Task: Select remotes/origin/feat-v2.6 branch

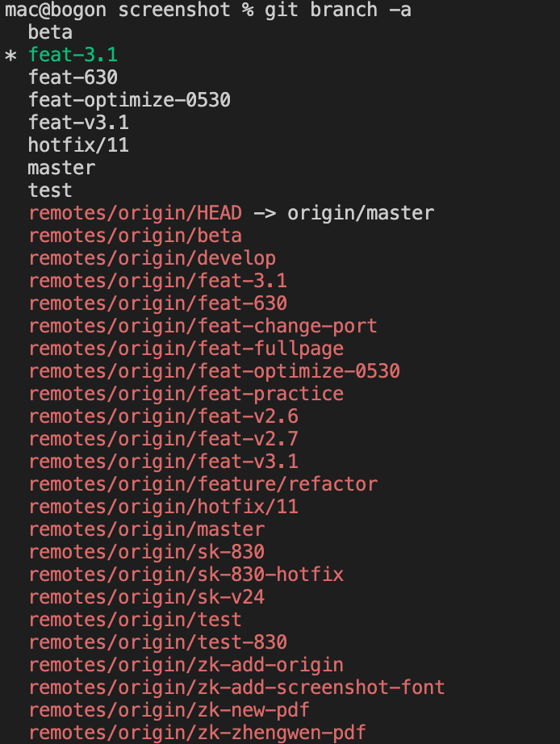Action: tap(164, 416)
